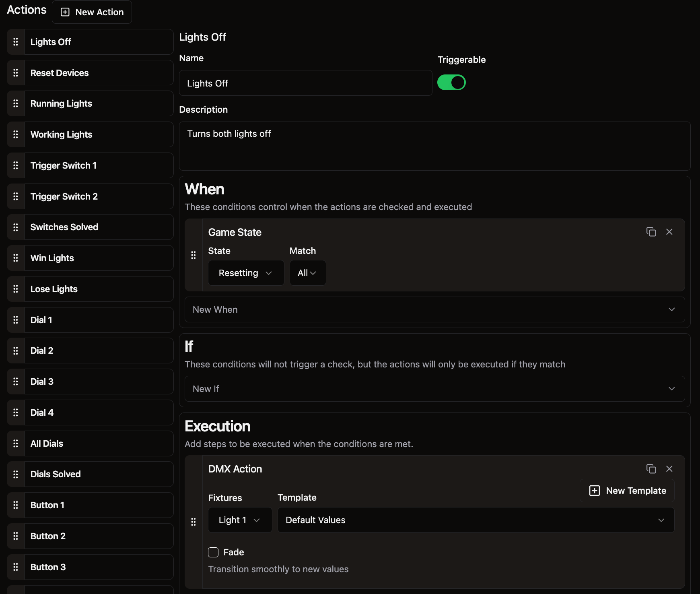Select the Lights Off action in list
The height and width of the screenshot is (594, 700).
[x=99, y=42]
